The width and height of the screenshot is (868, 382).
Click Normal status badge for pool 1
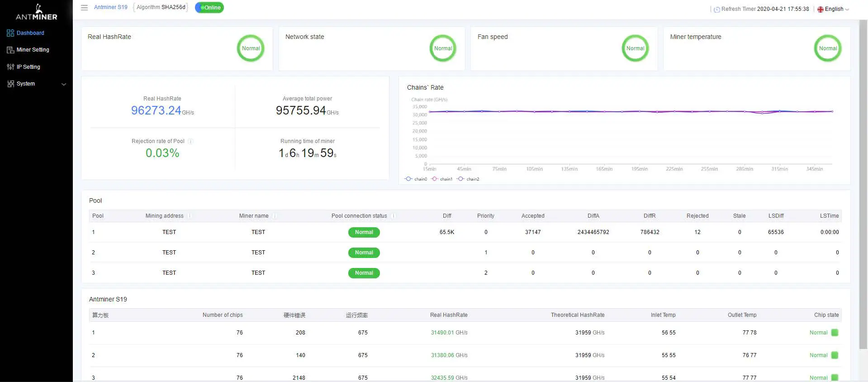364,232
